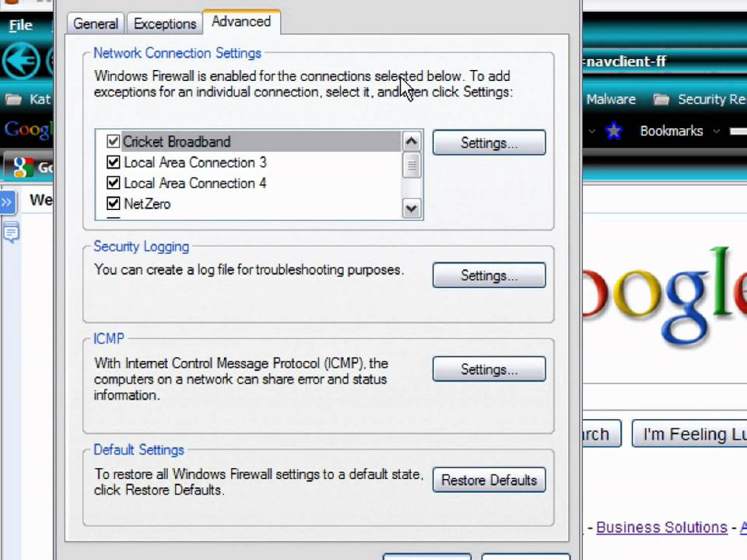Select the Advanced tab
This screenshot has height=560, width=747.
(x=241, y=22)
